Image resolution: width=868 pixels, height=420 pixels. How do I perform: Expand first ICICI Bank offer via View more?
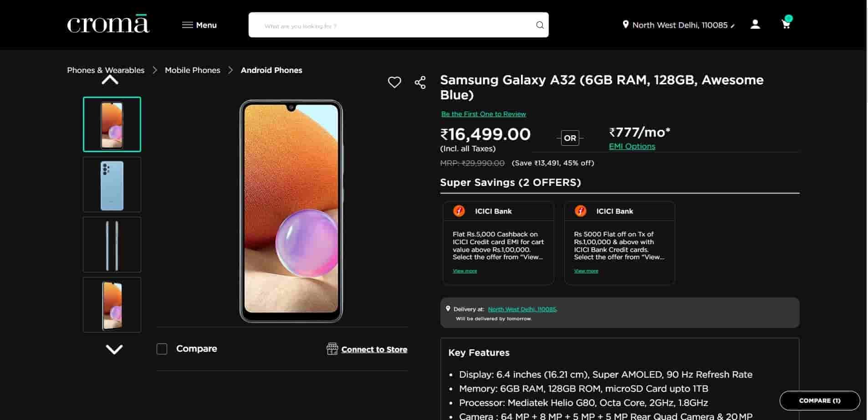click(465, 271)
